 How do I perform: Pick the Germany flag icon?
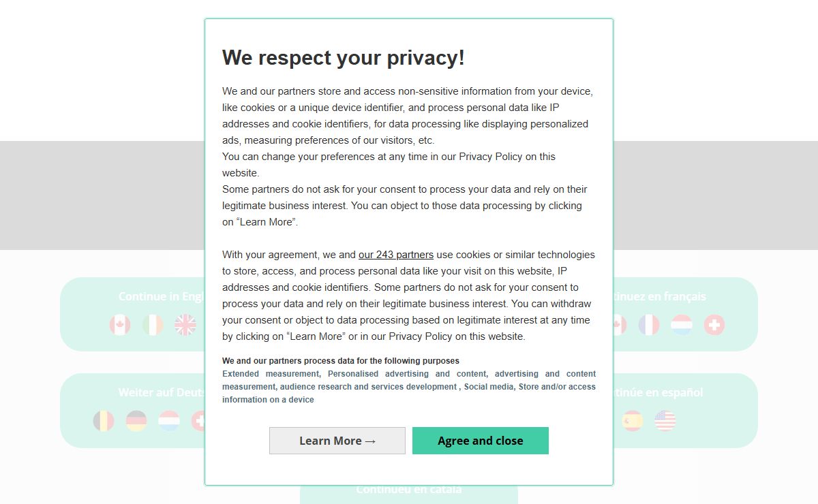136,421
